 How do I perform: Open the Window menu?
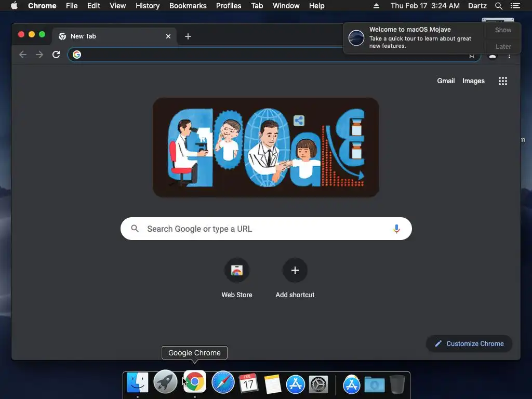click(x=286, y=6)
